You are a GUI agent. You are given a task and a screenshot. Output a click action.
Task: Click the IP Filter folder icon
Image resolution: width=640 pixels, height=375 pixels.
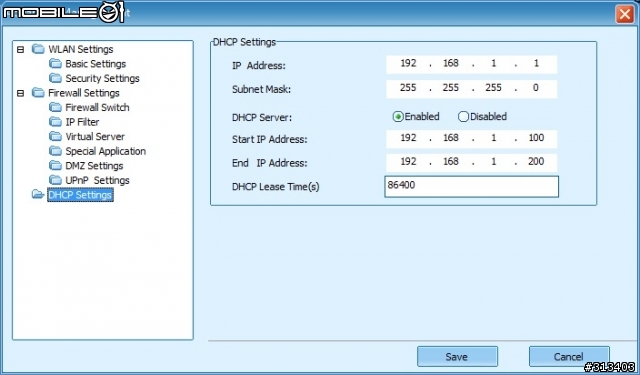pos(55,122)
